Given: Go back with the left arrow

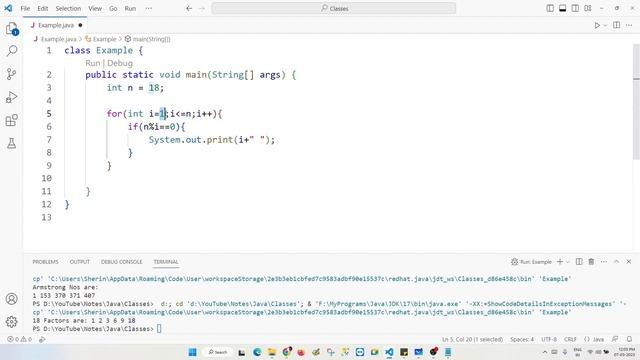Looking at the screenshot, I should 189,8.
